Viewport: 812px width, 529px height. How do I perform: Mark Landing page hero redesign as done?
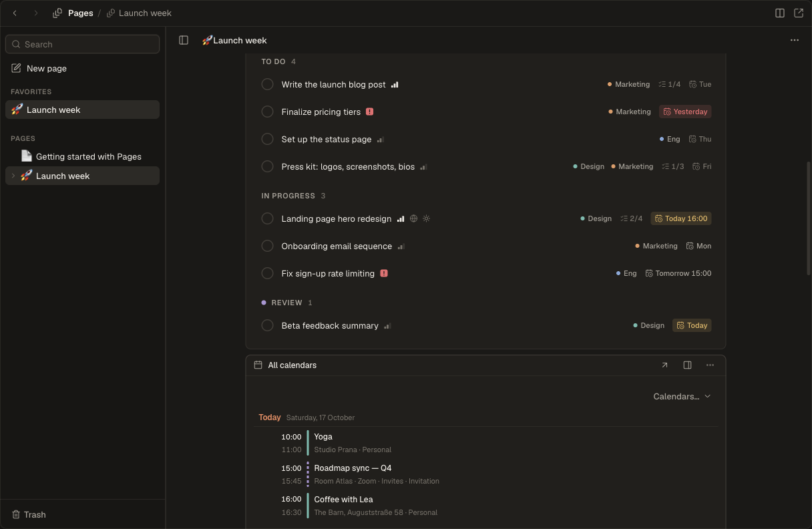tap(267, 218)
